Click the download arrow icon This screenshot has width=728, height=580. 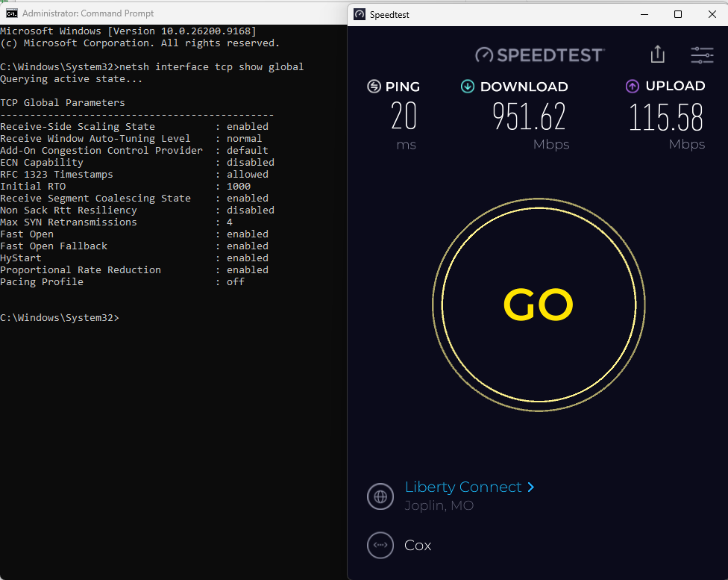coord(468,87)
